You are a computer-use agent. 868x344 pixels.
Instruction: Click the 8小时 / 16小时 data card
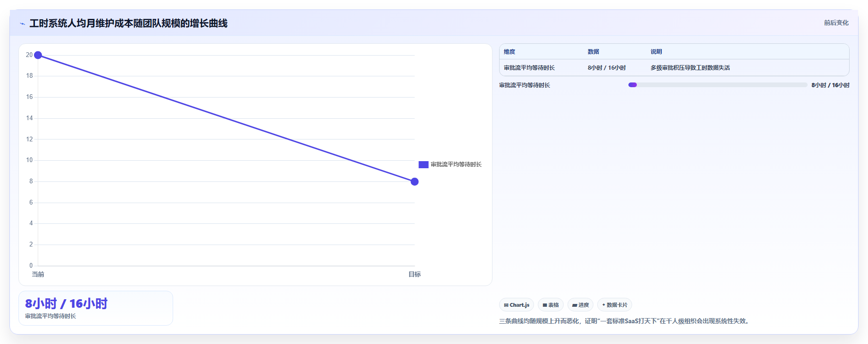[x=96, y=308]
